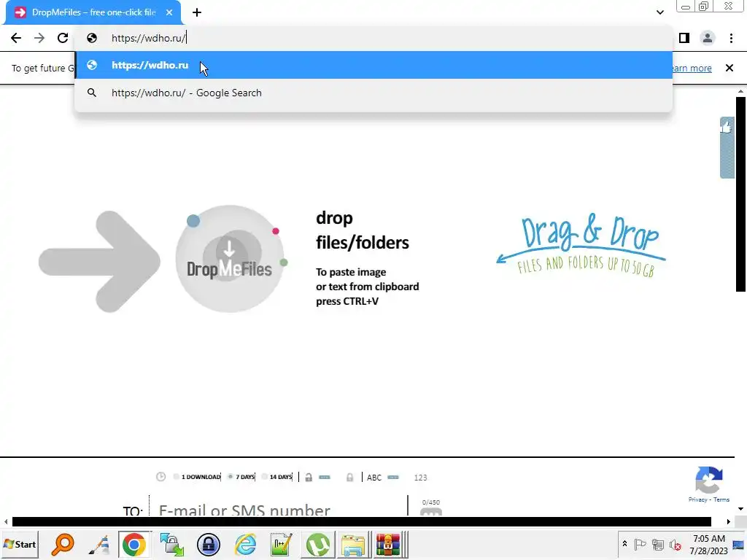
Task: Choose the 'ABC' password option
Action: point(374,477)
